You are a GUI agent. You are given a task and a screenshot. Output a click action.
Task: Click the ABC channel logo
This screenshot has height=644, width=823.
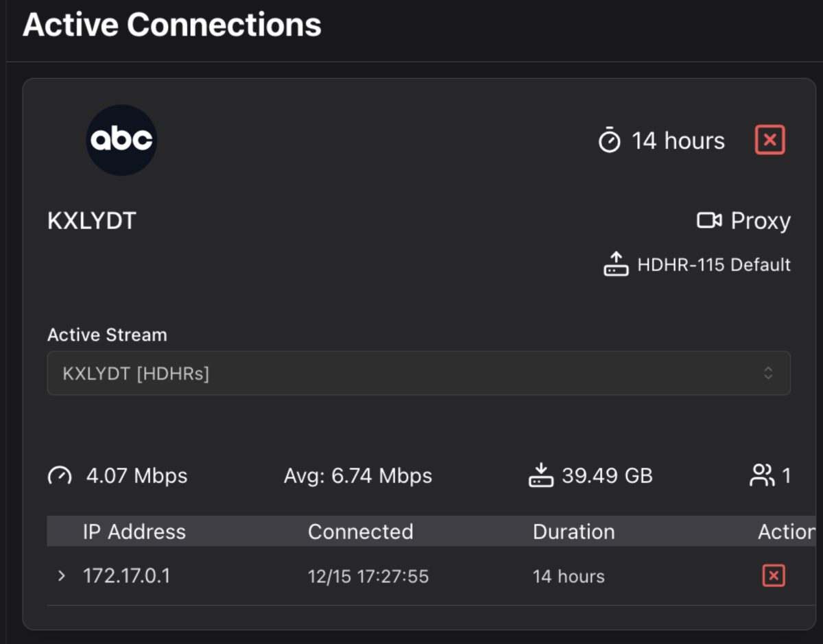click(121, 140)
